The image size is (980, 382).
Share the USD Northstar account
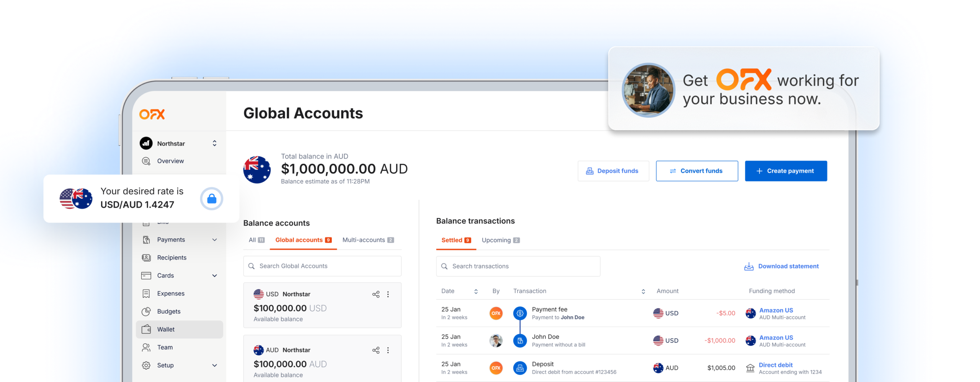point(376,294)
